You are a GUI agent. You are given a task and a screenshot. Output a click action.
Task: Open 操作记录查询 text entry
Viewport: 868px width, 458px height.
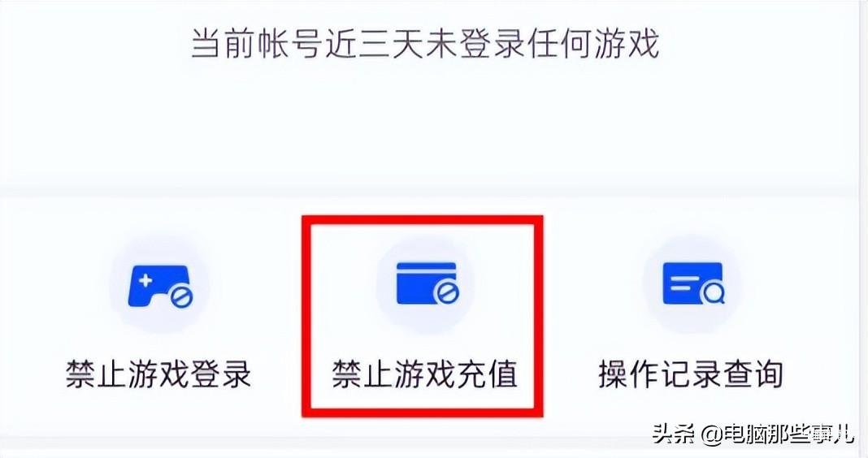coord(691,374)
